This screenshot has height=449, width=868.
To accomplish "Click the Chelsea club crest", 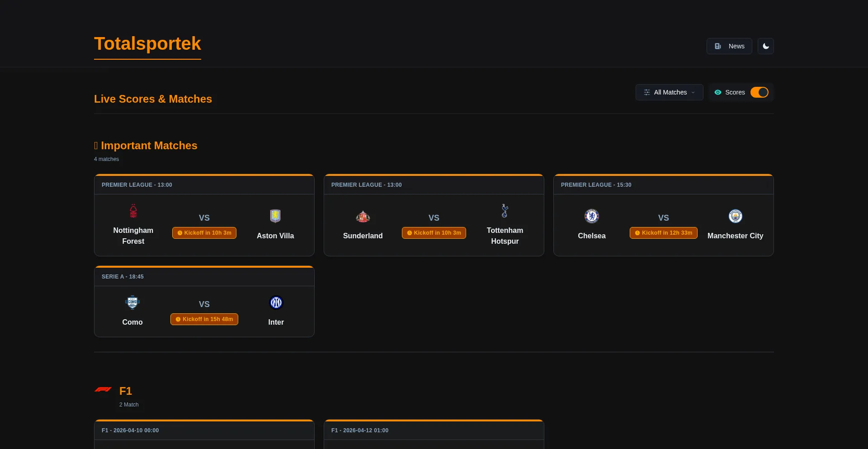I will click(x=592, y=216).
